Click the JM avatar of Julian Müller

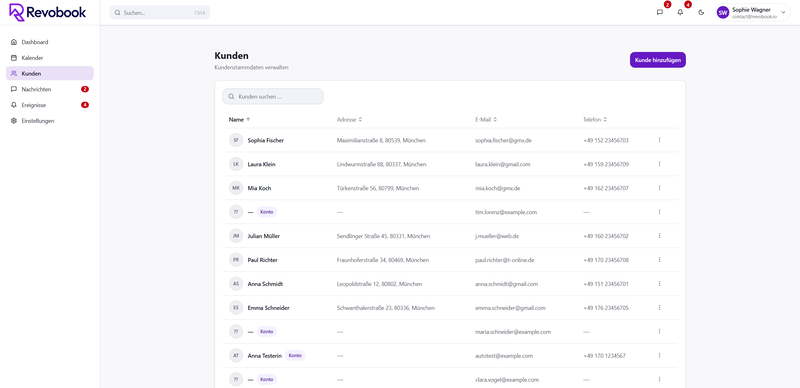[x=236, y=236]
